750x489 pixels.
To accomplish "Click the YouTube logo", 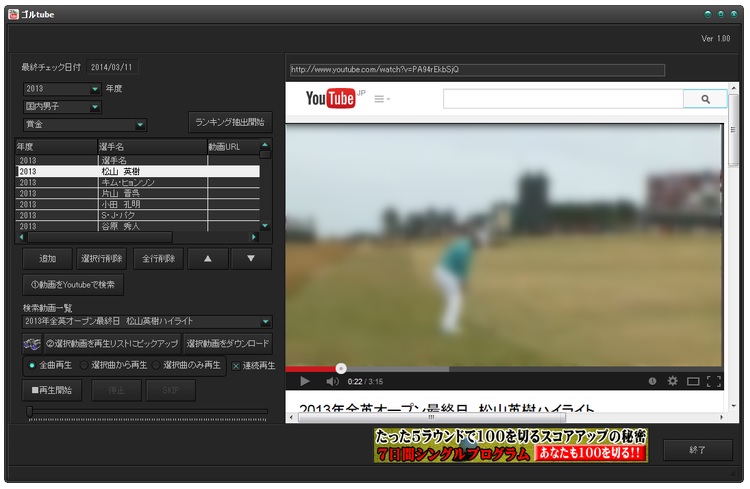I will pyautogui.click(x=331, y=99).
